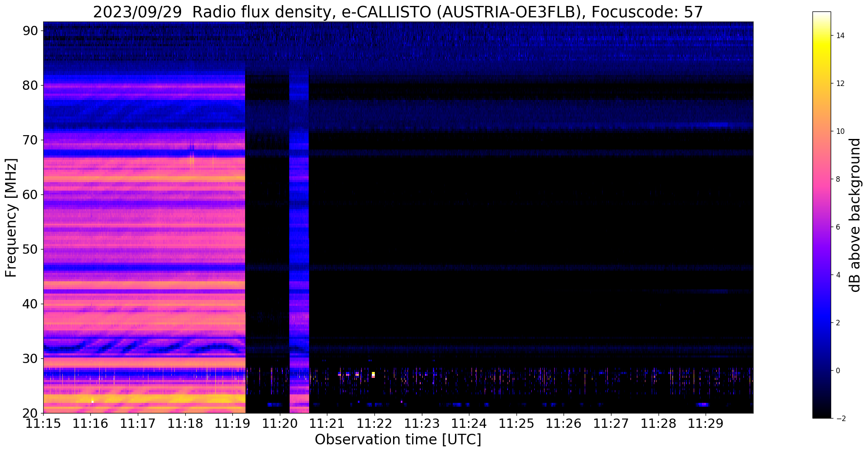Click the 11:24 time tick label
868x452 pixels.
click(469, 424)
